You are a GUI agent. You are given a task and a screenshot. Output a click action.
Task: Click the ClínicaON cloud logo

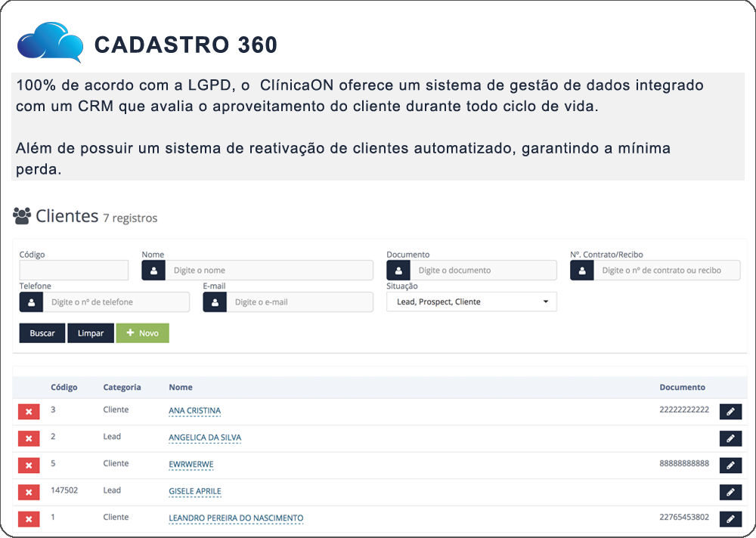coord(50,43)
